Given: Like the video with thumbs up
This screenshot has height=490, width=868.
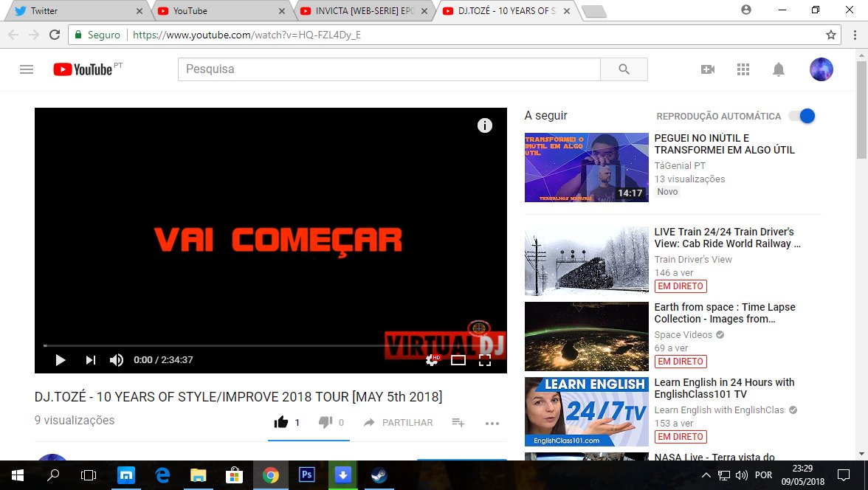Looking at the screenshot, I should coord(281,422).
